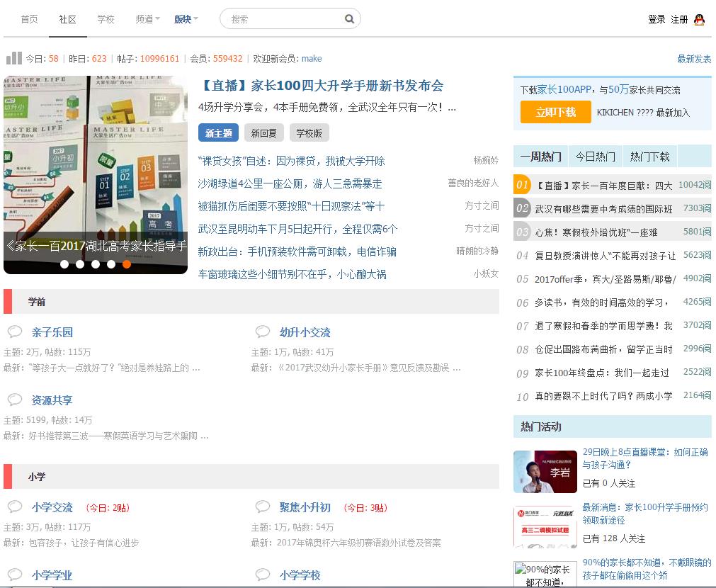Image resolution: width=716 pixels, height=588 pixels.
Task: Open the 幼升小交流 forum link
Action: pyautogui.click(x=305, y=332)
